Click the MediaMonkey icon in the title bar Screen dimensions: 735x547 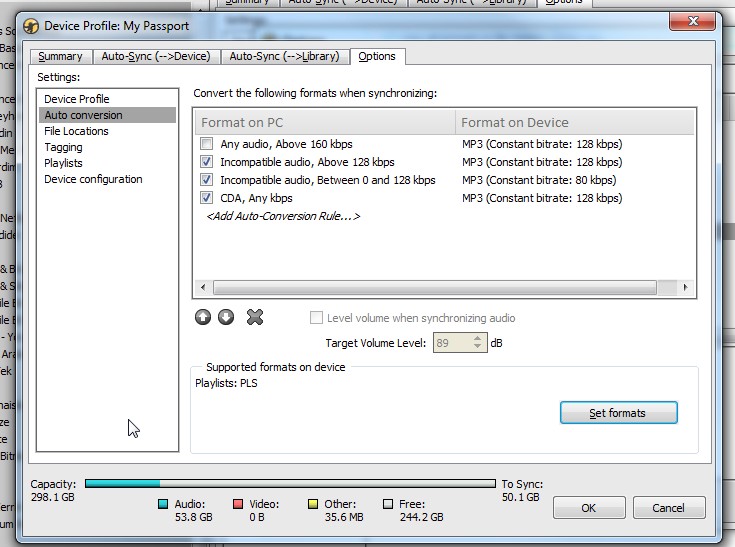click(x=32, y=25)
